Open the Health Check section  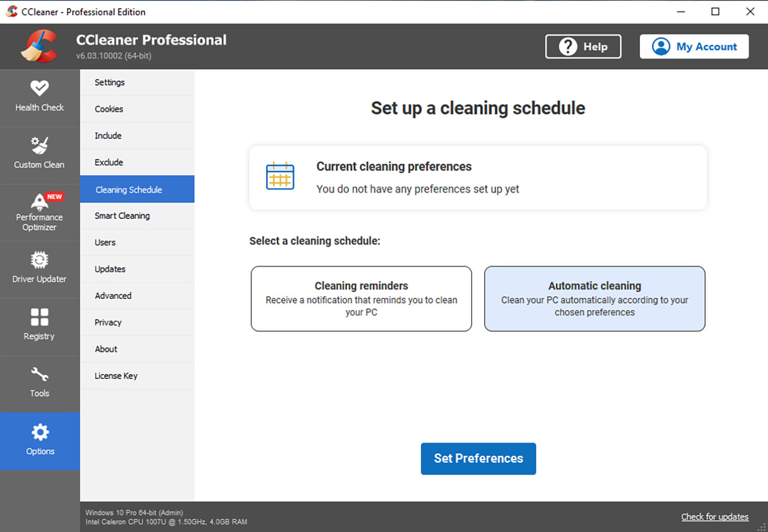coord(39,97)
